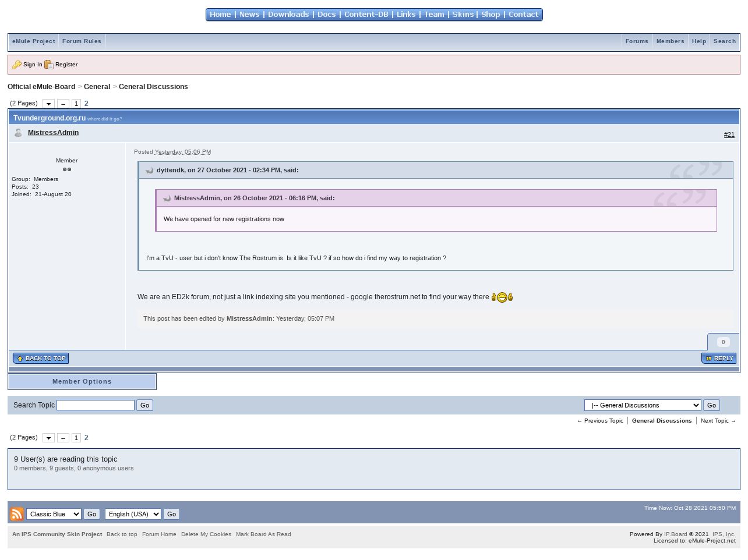Click the Register clipboard icon
748x560 pixels.
[49, 65]
